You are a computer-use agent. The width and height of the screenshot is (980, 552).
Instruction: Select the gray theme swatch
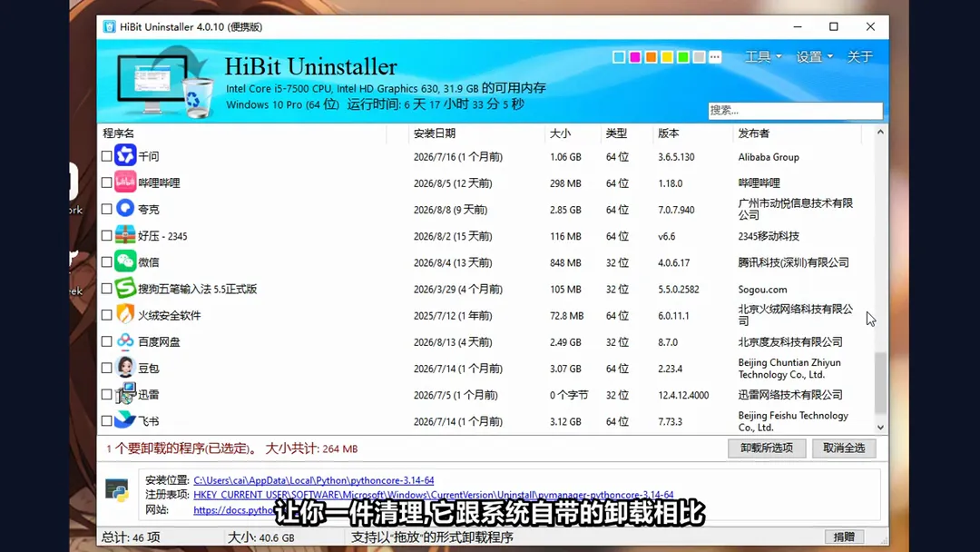click(699, 57)
